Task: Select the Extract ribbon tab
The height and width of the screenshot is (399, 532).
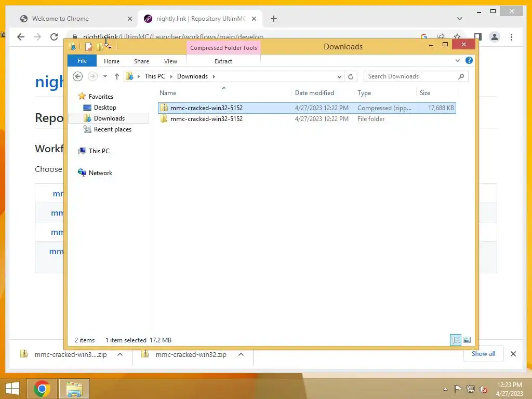Action: click(x=223, y=61)
